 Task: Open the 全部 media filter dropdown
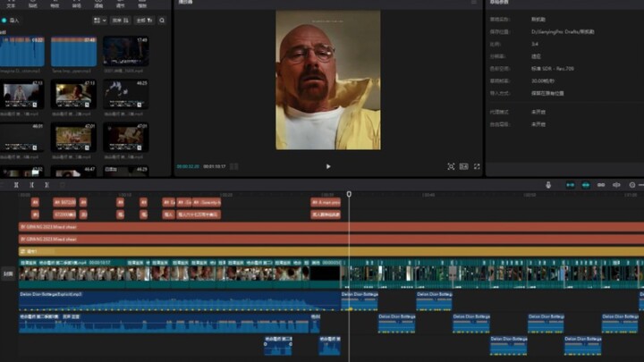(x=144, y=20)
